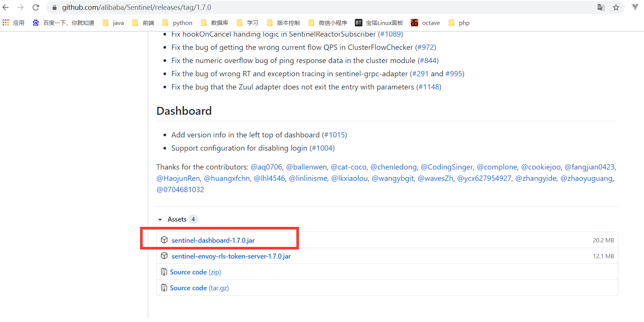
Task: Visit contributor @HaojunRen profile
Action: point(178,178)
